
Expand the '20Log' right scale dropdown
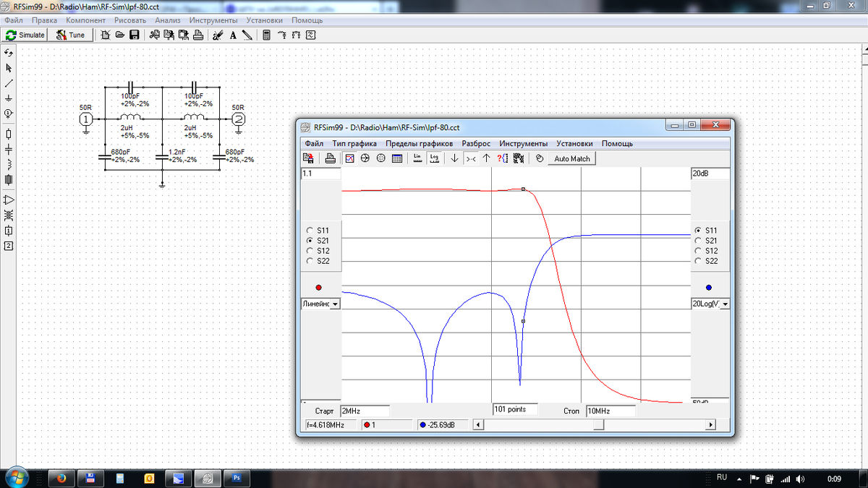click(x=724, y=304)
